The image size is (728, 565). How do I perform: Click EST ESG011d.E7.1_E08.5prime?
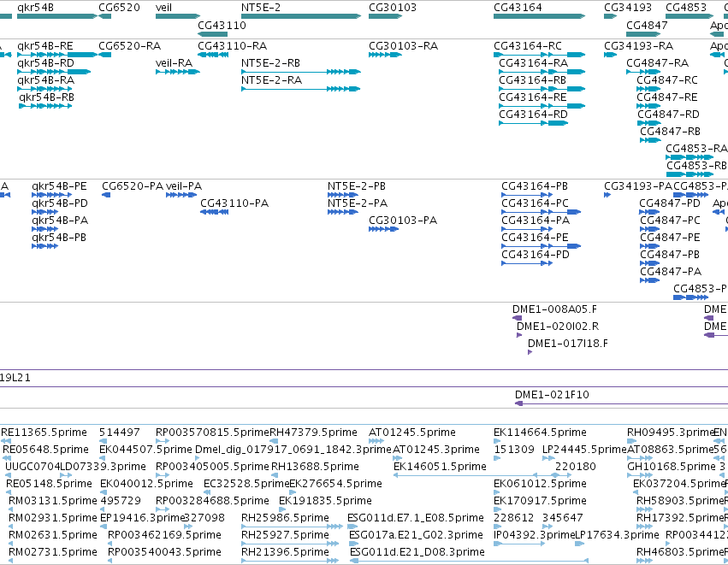click(x=352, y=527)
